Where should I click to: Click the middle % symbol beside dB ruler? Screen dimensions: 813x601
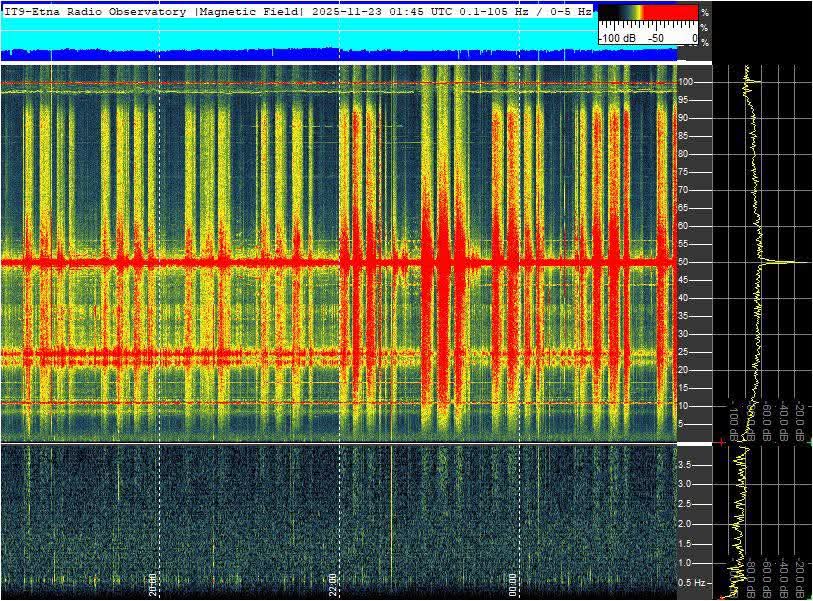[x=704, y=27]
